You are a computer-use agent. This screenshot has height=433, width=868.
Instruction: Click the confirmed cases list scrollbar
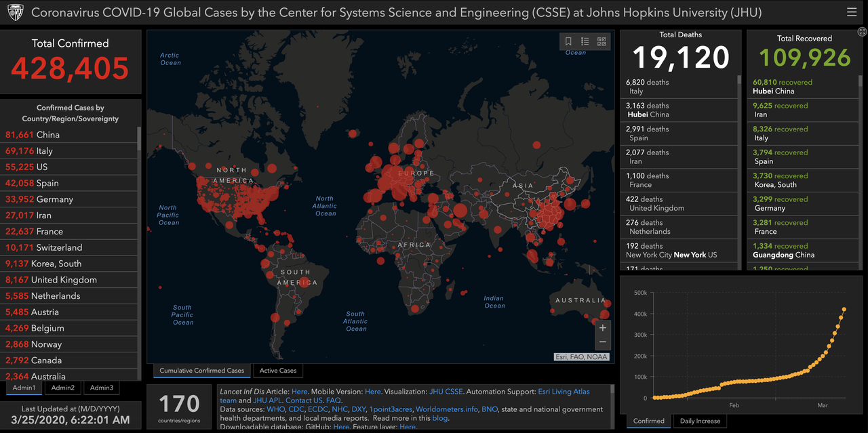pyautogui.click(x=139, y=138)
